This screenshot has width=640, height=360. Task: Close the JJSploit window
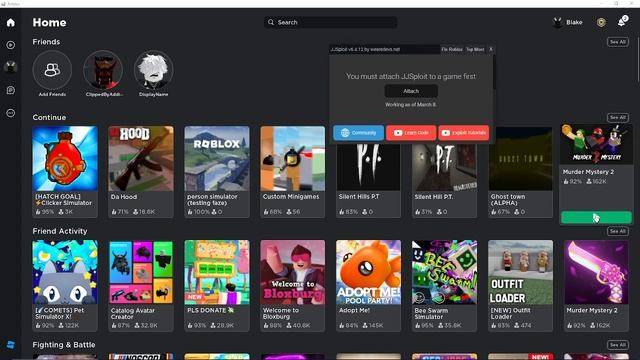tap(491, 49)
